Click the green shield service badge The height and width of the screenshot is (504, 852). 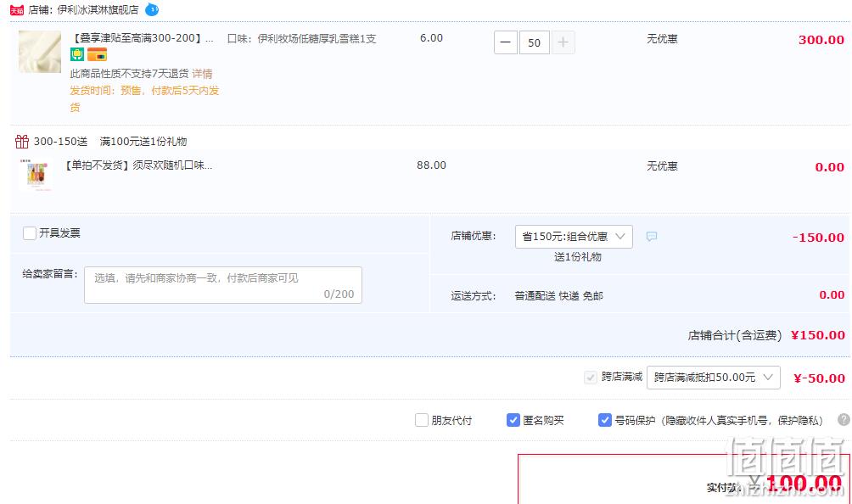[x=77, y=54]
